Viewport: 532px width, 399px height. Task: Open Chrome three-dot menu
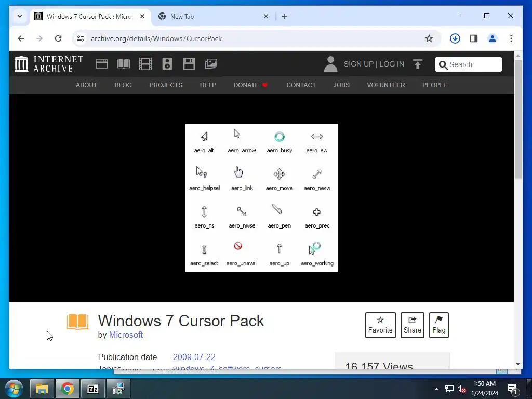(x=511, y=38)
